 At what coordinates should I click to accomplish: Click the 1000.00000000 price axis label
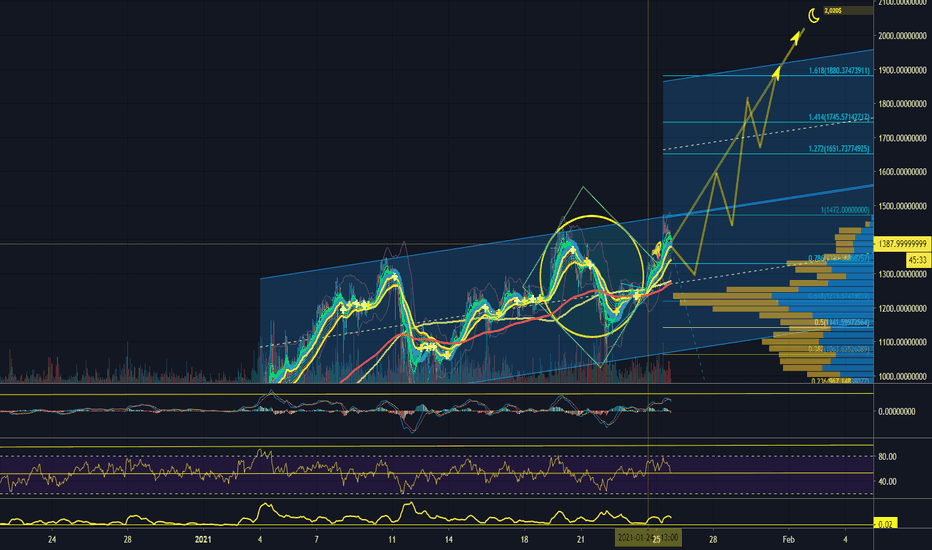pyautogui.click(x=902, y=376)
